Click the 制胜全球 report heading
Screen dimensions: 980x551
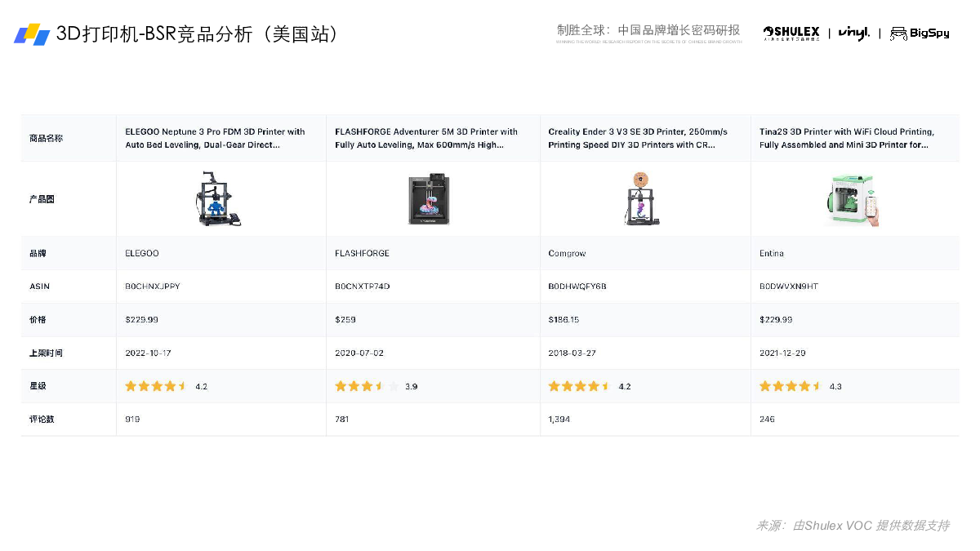648,30
